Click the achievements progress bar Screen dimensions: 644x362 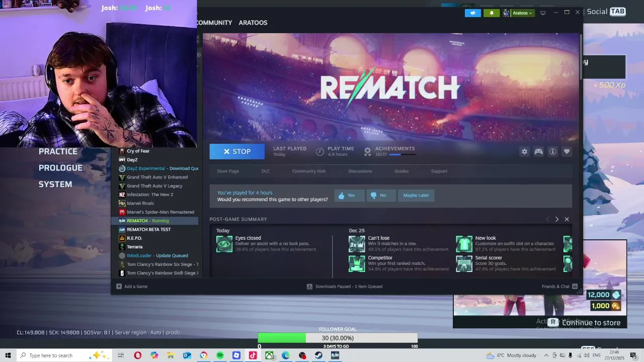coord(402,155)
